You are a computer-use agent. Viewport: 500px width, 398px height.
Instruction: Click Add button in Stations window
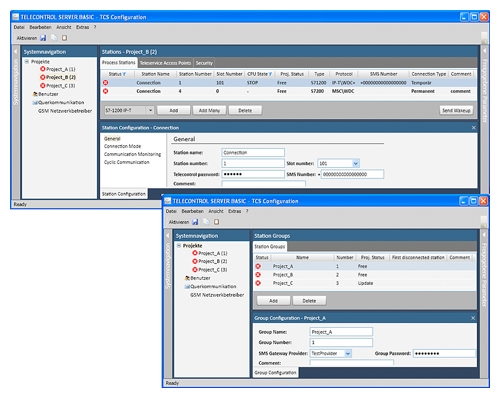pos(174,110)
